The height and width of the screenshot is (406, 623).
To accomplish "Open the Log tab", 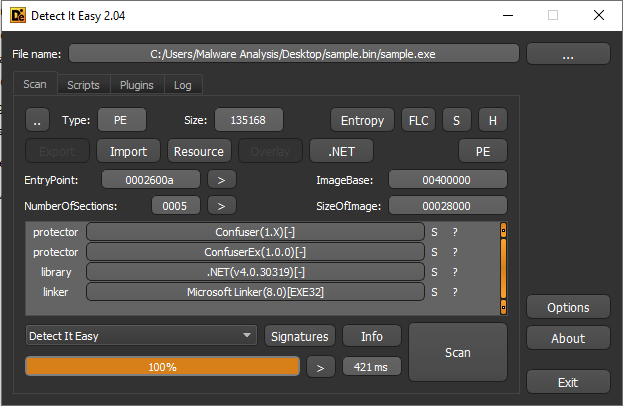I will click(x=183, y=85).
